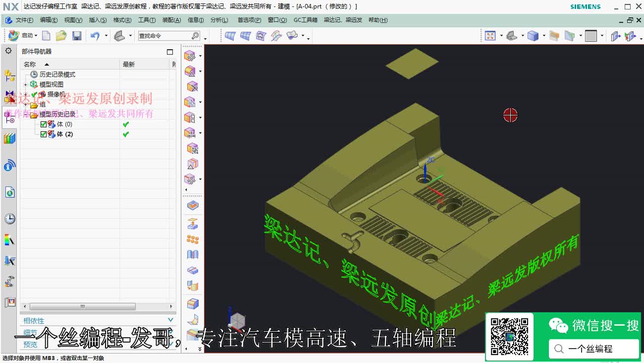
Task: Click the rightmost view section arrow icon
Action: [x=630, y=36]
